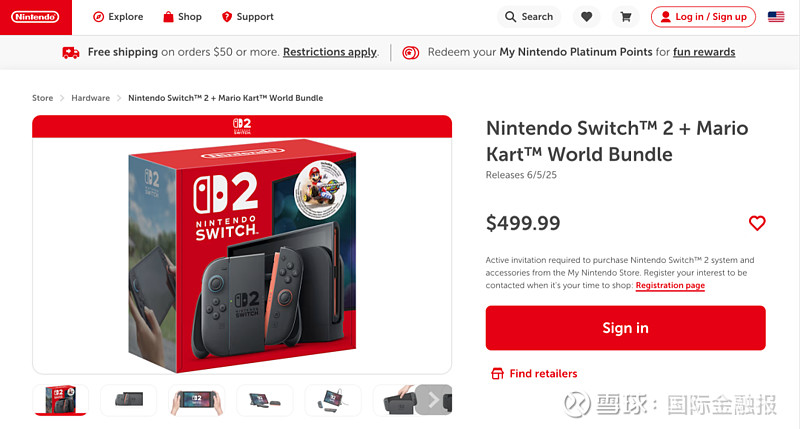Click the red Sign in button

[x=626, y=328]
